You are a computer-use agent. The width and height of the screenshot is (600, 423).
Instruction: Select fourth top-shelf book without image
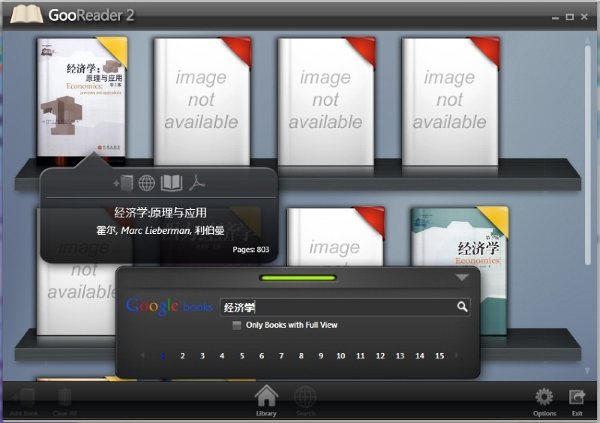(450, 101)
